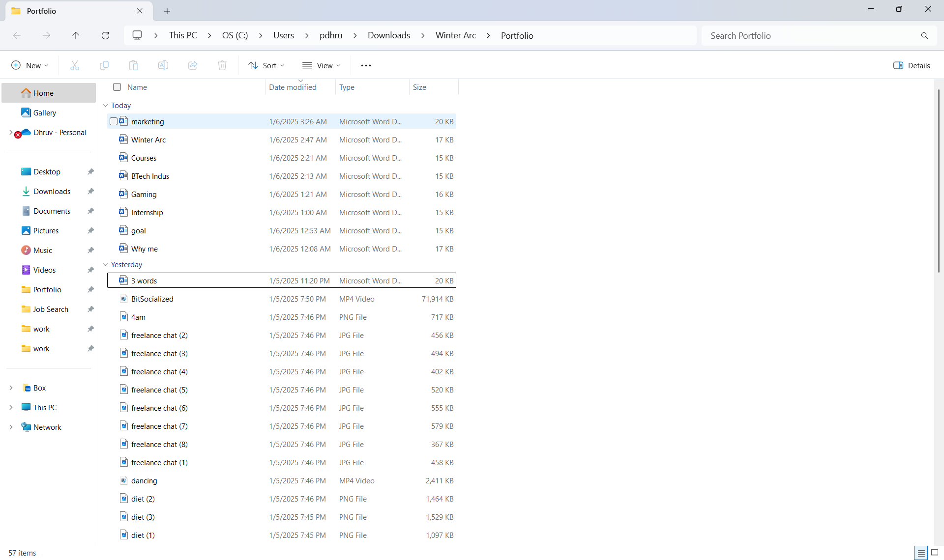This screenshot has height=560, width=944.
Task: Switch to large thumbnails view icon
Action: click(x=935, y=553)
